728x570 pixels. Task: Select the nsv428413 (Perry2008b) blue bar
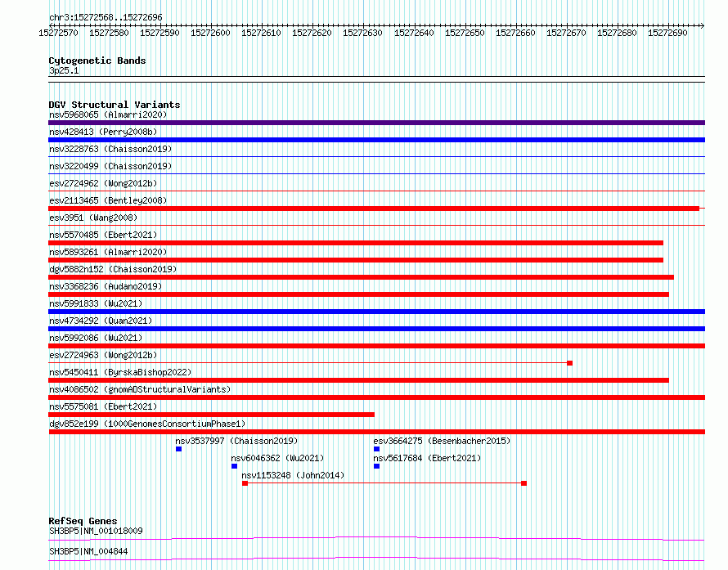point(376,140)
